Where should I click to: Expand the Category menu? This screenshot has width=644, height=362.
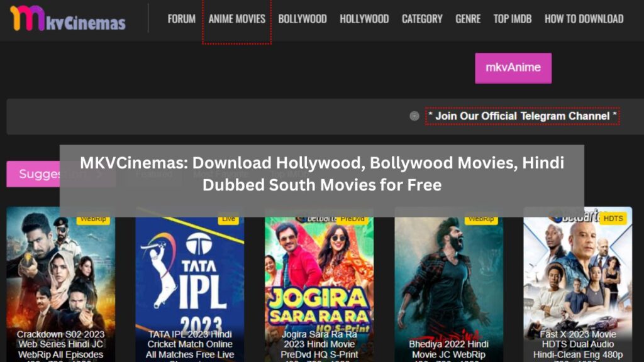pos(422,19)
